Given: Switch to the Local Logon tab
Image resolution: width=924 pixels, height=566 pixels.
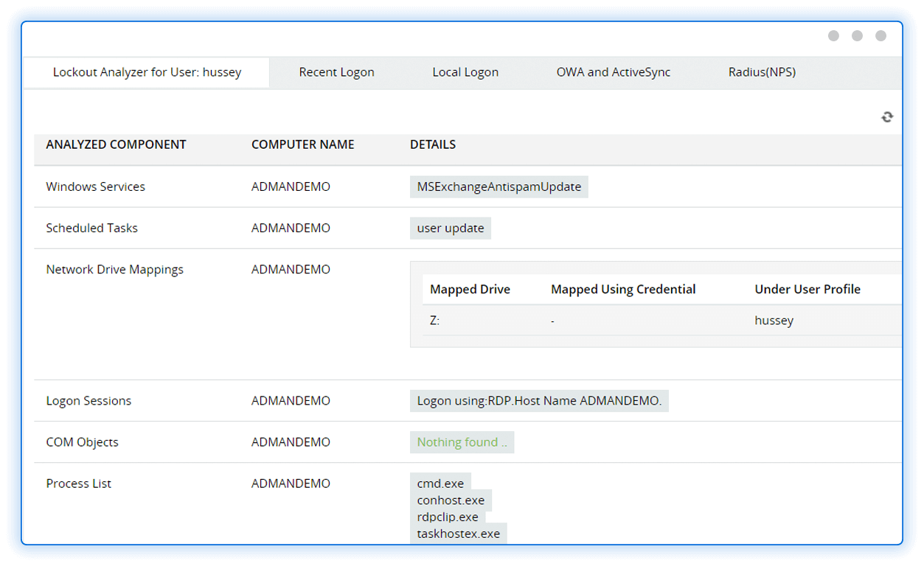Looking at the screenshot, I should 465,72.
